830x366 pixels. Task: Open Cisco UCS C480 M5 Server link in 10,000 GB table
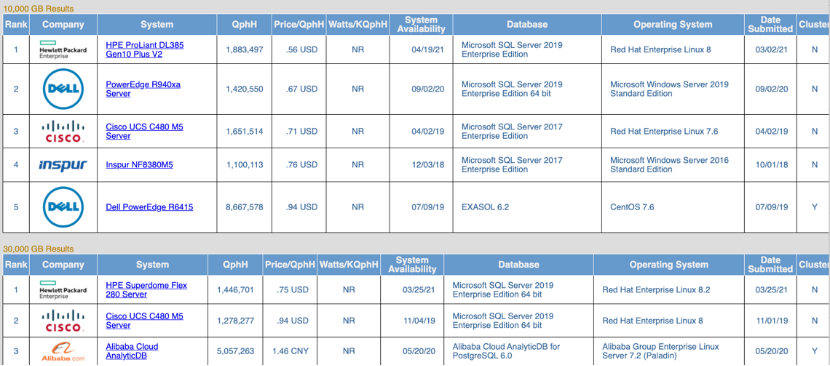coord(145,131)
